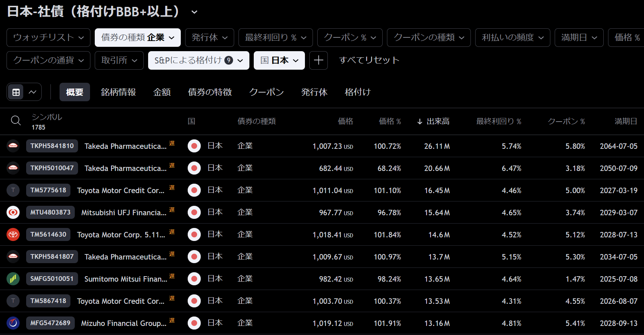Click the sort arrow icon next to 出来高
Screen dimensions: 644x335
coord(420,122)
